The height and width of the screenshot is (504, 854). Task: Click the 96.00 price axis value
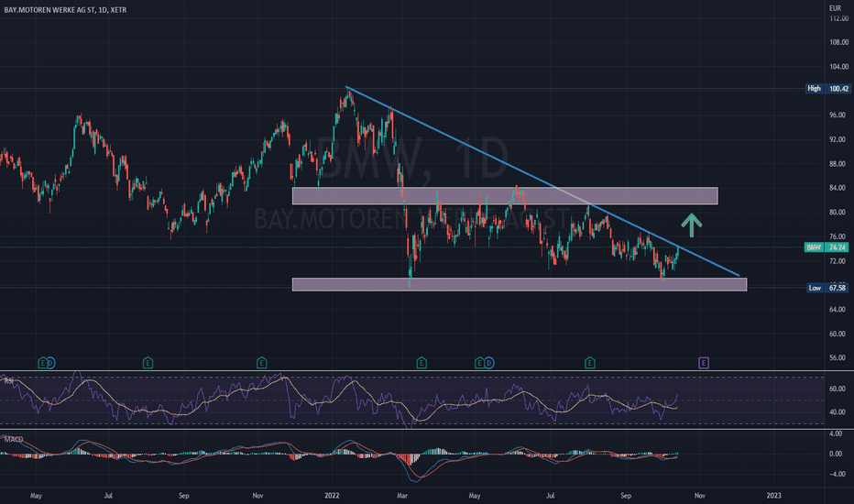pyautogui.click(x=838, y=115)
